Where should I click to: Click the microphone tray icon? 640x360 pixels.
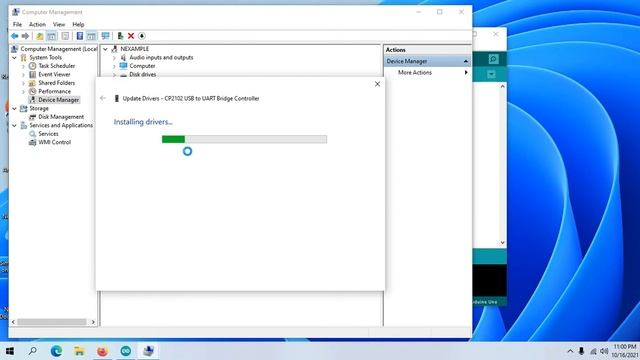pyautogui.click(x=581, y=351)
